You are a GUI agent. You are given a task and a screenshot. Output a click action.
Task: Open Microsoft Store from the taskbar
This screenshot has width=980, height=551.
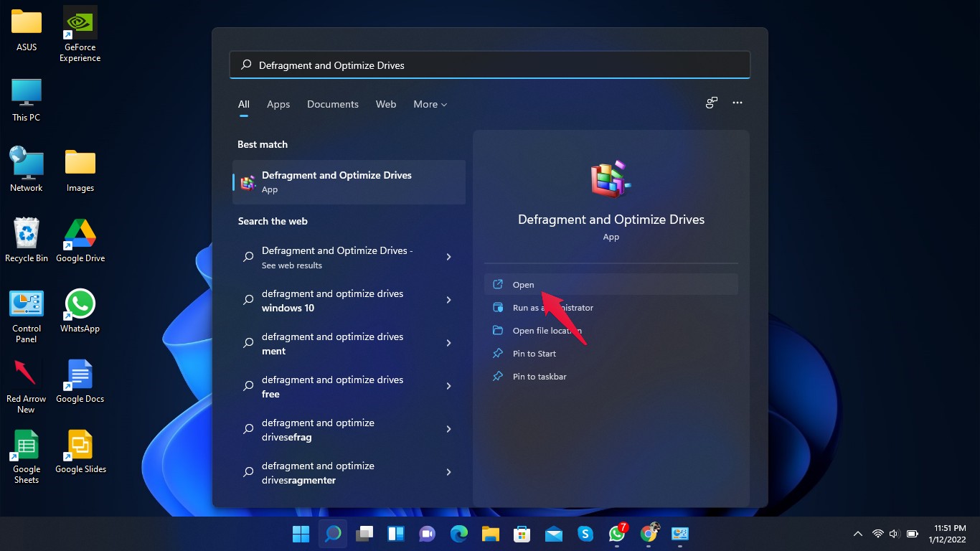pos(522,534)
